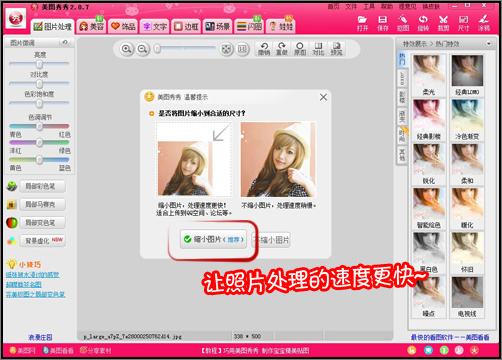Switch to the 饰品 tab
The width and height of the screenshot is (502, 360).
pos(123,26)
